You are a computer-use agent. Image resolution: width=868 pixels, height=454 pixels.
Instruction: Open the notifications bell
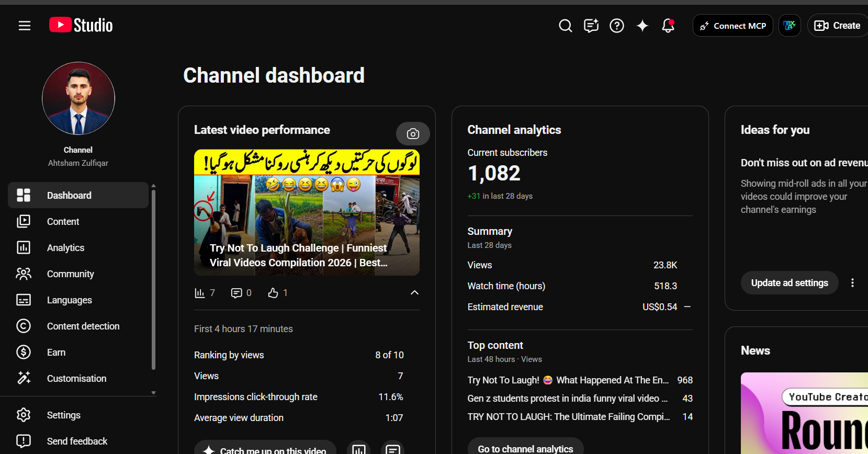tap(668, 26)
